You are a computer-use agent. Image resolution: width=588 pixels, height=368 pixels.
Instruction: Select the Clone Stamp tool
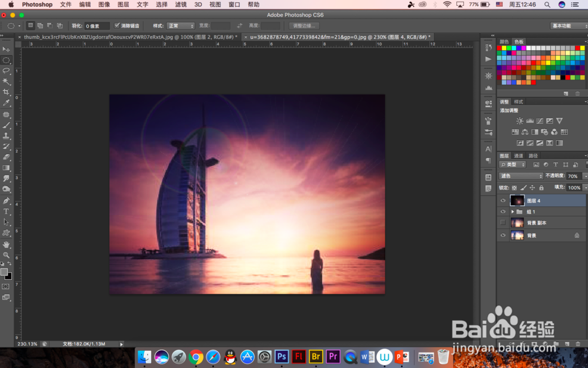[x=6, y=136]
